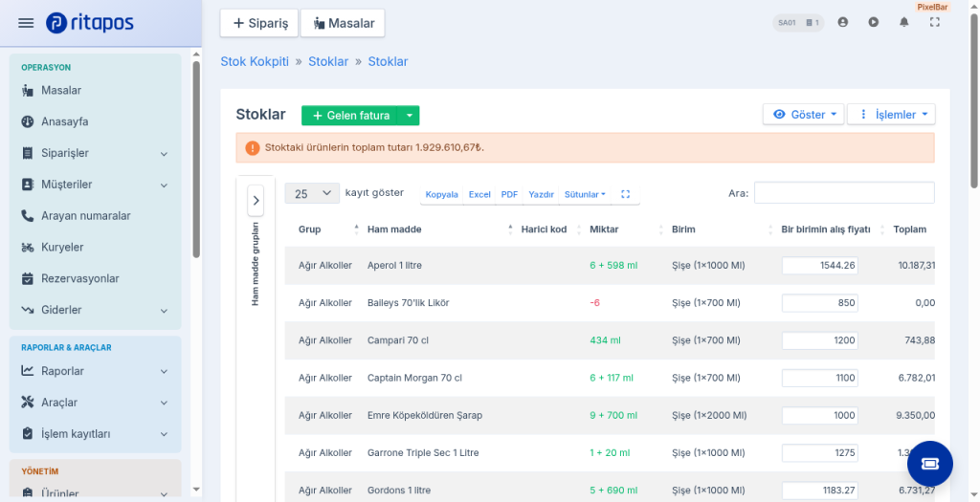Open the Göster dropdown

pos(803,114)
